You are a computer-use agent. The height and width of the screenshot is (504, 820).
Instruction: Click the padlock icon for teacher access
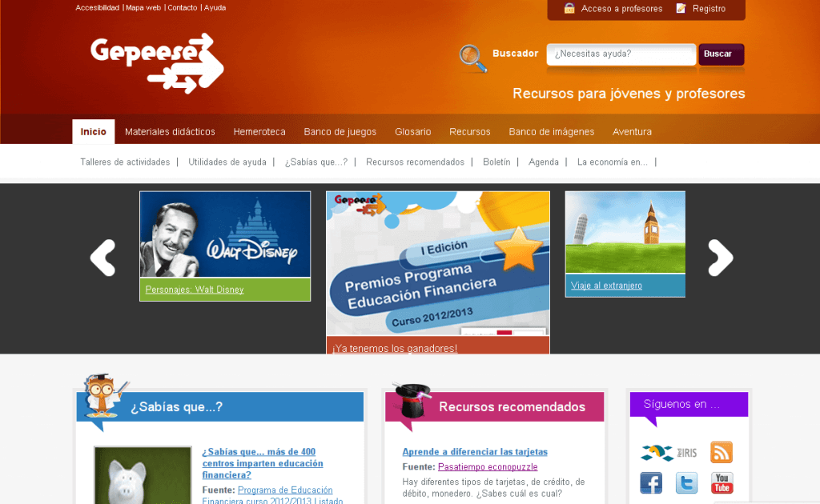tap(569, 9)
